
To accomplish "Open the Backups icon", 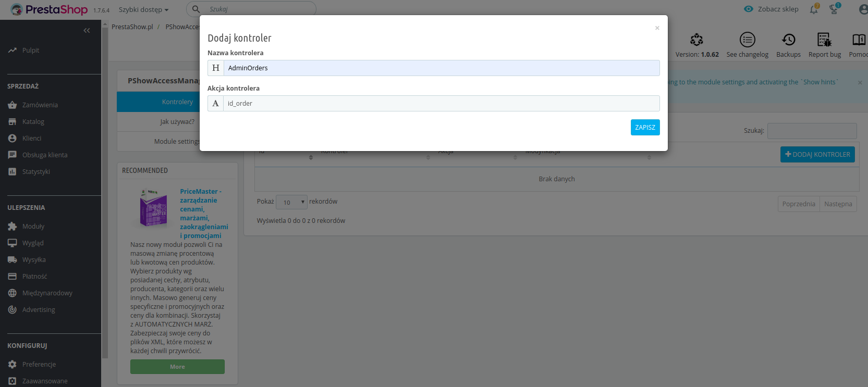I will coord(788,40).
